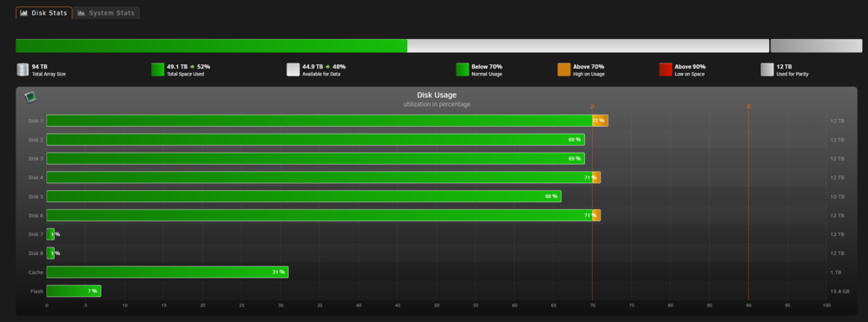Click the chart icon in Disk Usage panel

coord(30,97)
